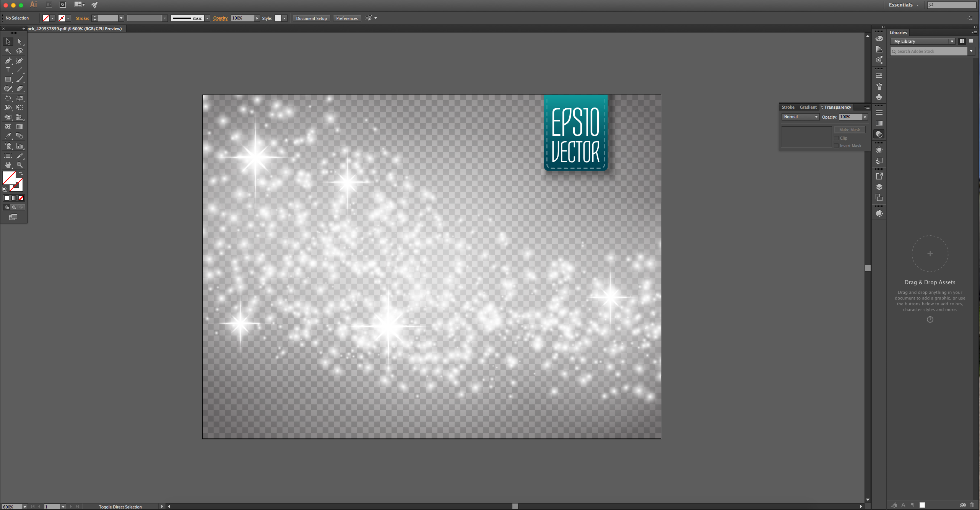Toggle the Invert Mask option
The height and width of the screenshot is (510, 980).
836,146
